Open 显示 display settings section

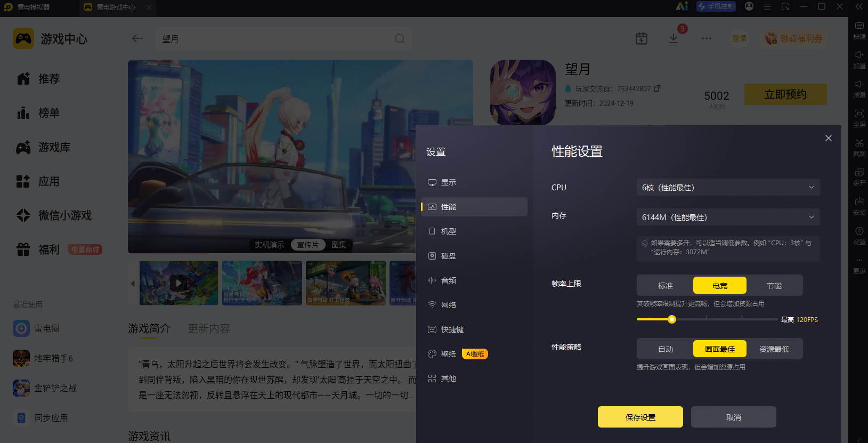click(474, 182)
